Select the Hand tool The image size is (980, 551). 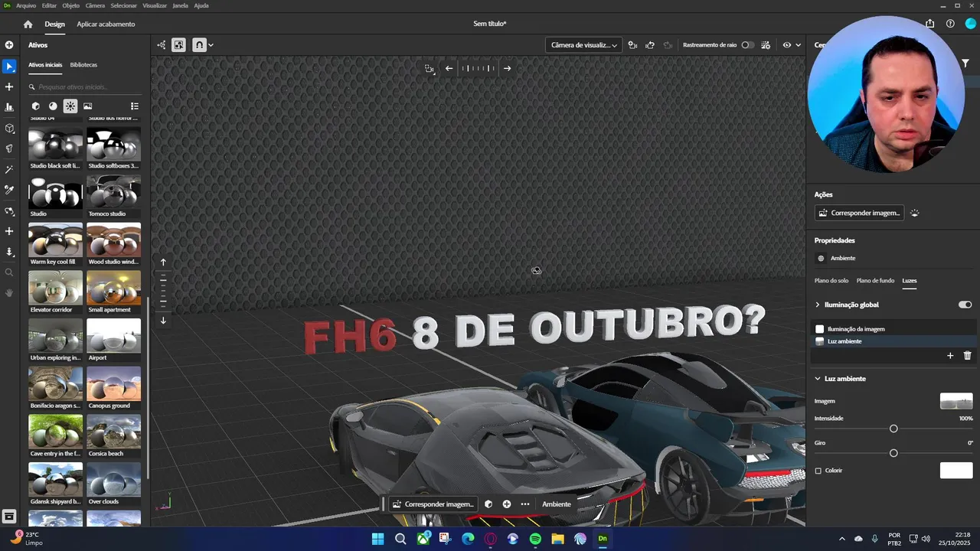tap(9, 293)
